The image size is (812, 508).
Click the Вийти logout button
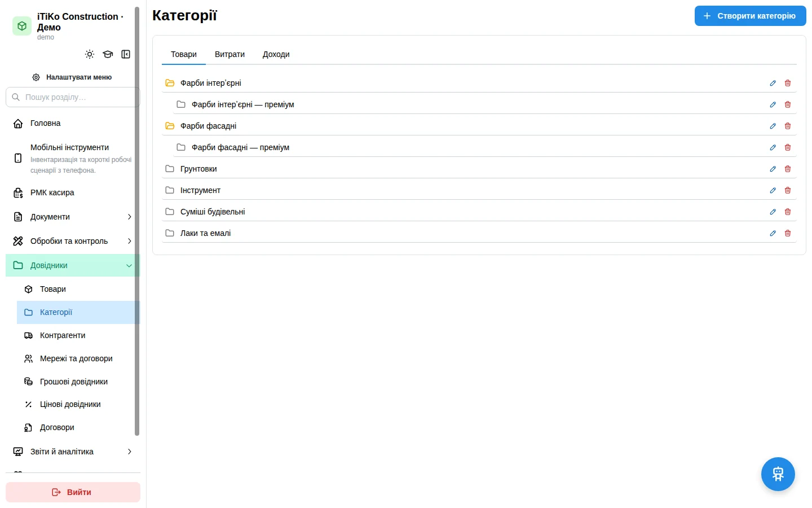coord(73,492)
